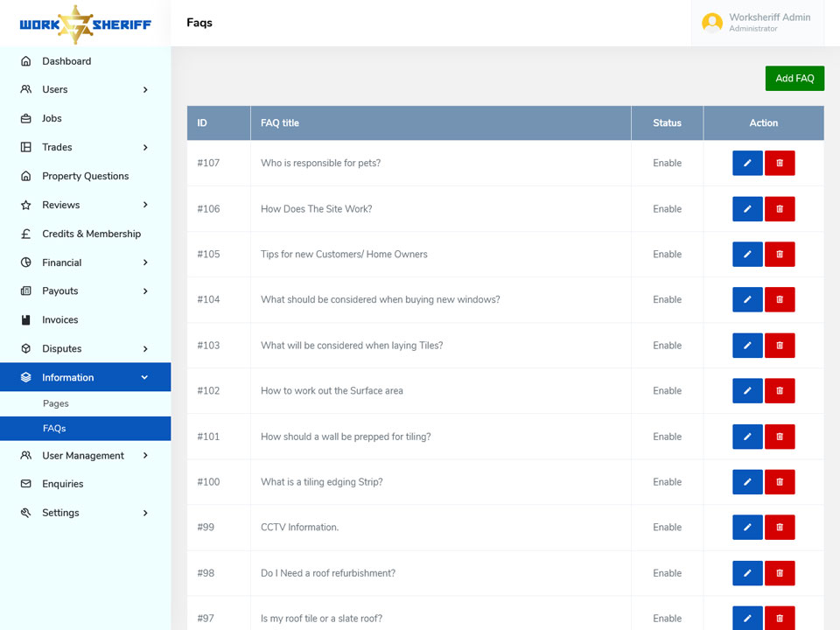Click the Add FAQ button

794,78
